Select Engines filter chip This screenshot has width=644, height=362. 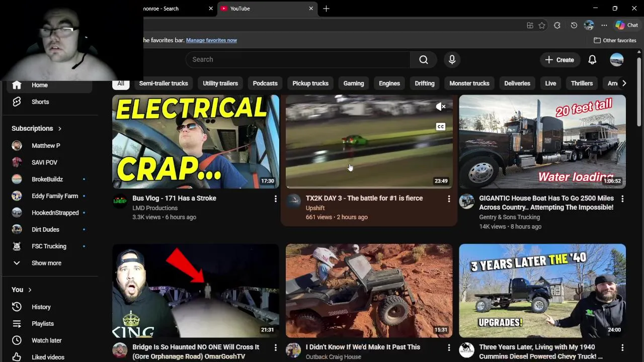(x=389, y=83)
